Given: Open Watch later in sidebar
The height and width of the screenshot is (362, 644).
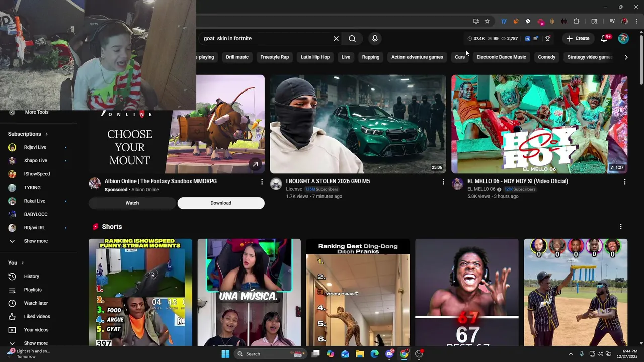Looking at the screenshot, I should (36, 303).
